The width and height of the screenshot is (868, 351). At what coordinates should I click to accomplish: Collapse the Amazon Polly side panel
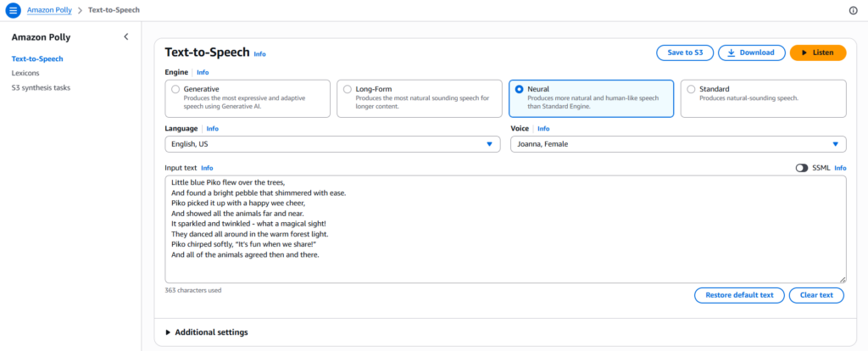[126, 37]
